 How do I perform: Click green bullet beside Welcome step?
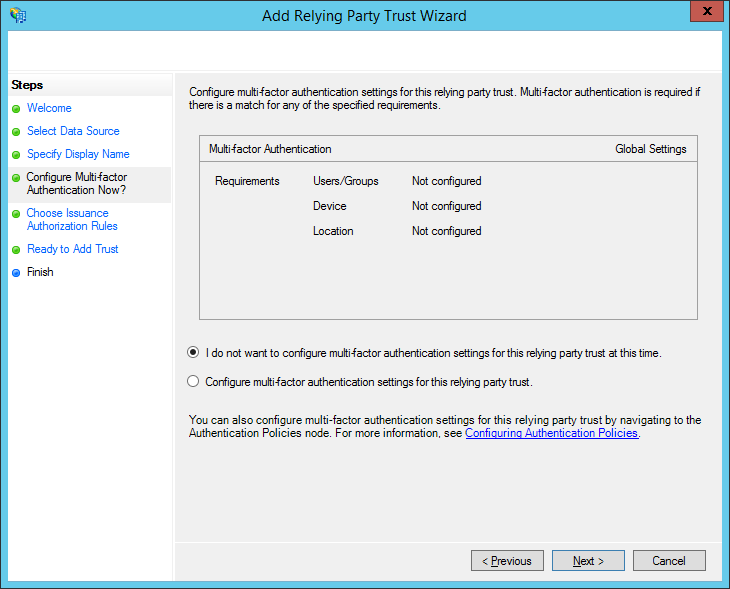(16, 109)
